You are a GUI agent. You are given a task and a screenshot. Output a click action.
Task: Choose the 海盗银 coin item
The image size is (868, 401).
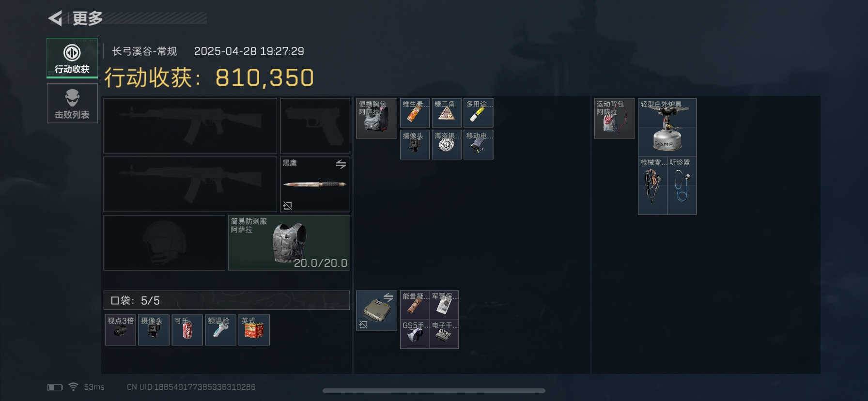coord(446,144)
